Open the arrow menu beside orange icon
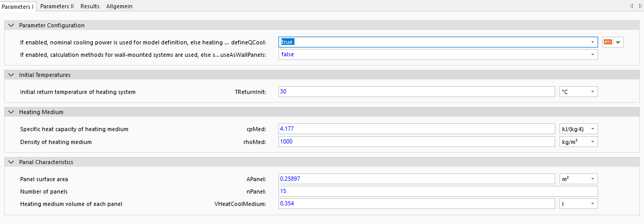644x224 pixels. pos(618,42)
